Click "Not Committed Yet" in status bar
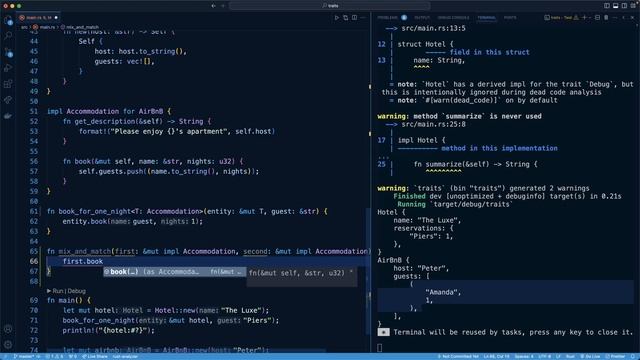This screenshot has width=640, height=360. point(458,356)
